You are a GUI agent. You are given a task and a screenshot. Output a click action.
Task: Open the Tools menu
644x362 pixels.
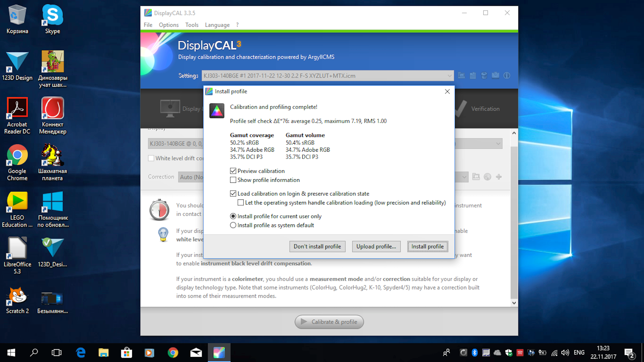192,25
